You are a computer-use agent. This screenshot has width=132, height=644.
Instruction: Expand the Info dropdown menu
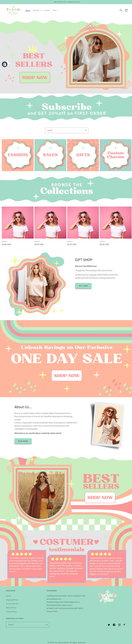tap(55, 10)
